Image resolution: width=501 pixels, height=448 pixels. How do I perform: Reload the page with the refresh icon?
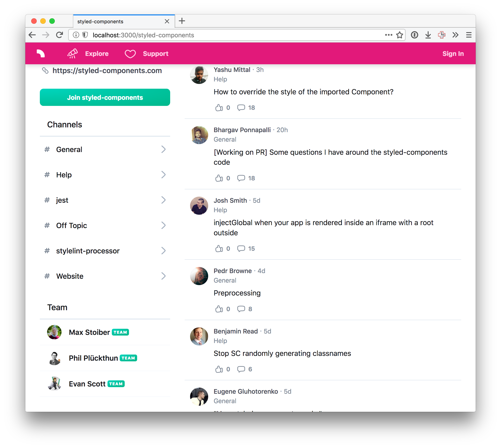pyautogui.click(x=59, y=35)
